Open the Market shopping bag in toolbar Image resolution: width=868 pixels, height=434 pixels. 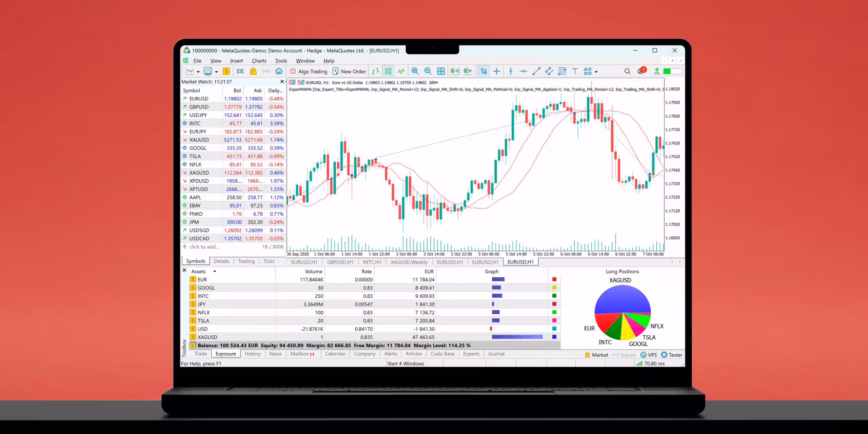tap(253, 71)
